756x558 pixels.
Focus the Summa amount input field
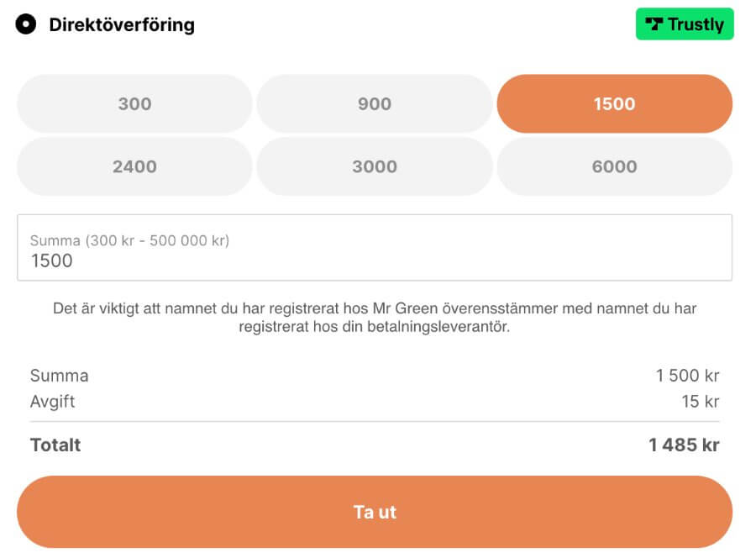pos(375,247)
